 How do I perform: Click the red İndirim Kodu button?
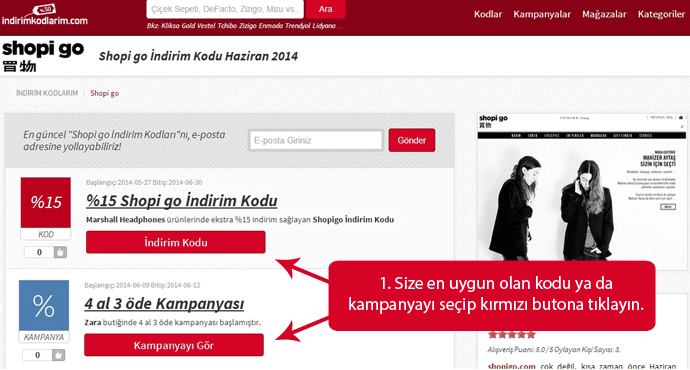coord(176,242)
